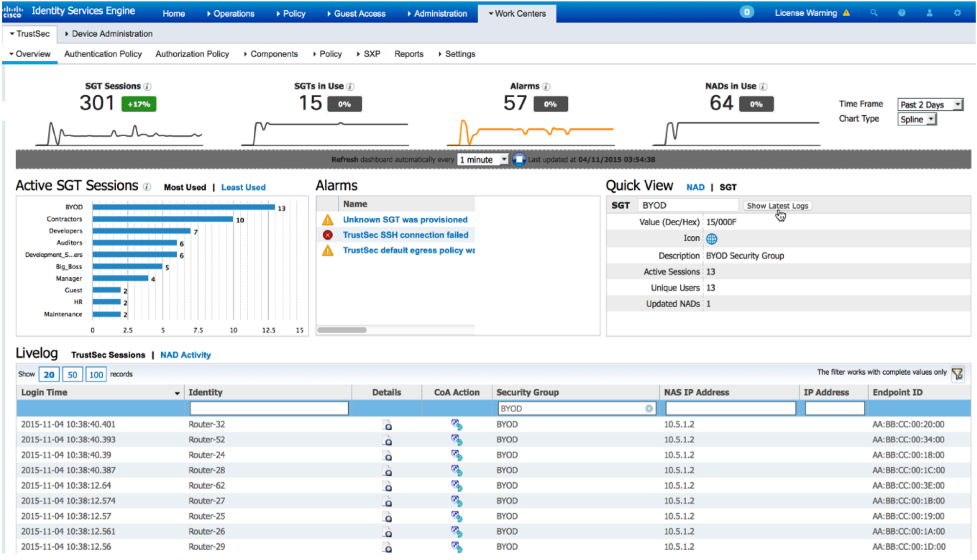Open details icon for Router-32 row

[x=387, y=425]
